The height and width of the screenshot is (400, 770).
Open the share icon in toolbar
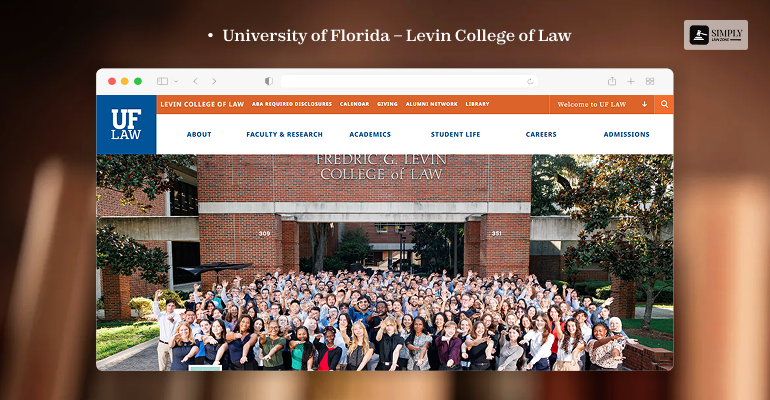click(612, 81)
